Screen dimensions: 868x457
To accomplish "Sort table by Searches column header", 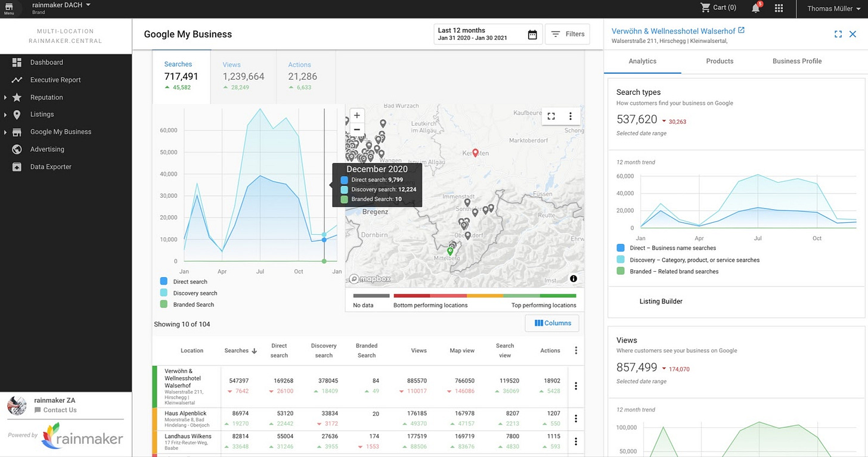I will tap(240, 350).
